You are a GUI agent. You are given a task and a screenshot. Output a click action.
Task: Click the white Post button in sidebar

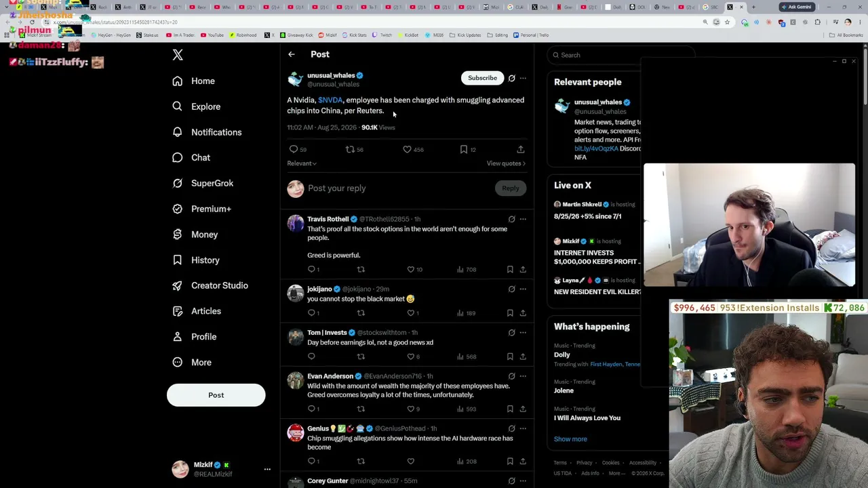pyautogui.click(x=216, y=395)
